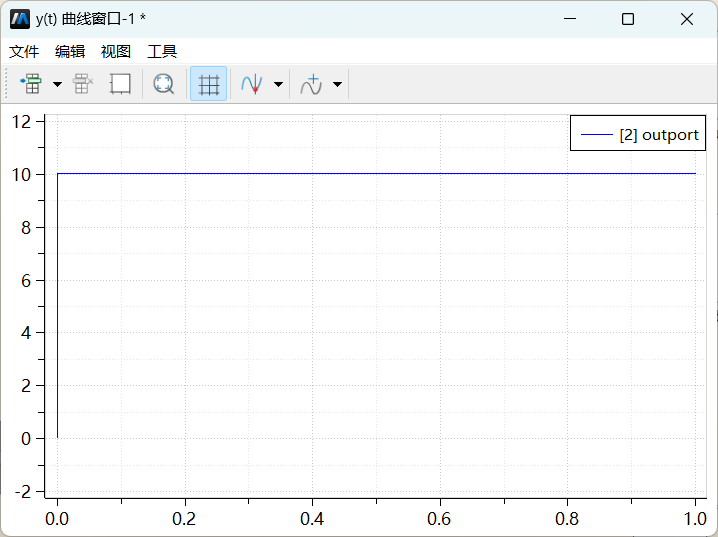Open the 文件 menu
The image size is (718, 537).
[x=24, y=51]
